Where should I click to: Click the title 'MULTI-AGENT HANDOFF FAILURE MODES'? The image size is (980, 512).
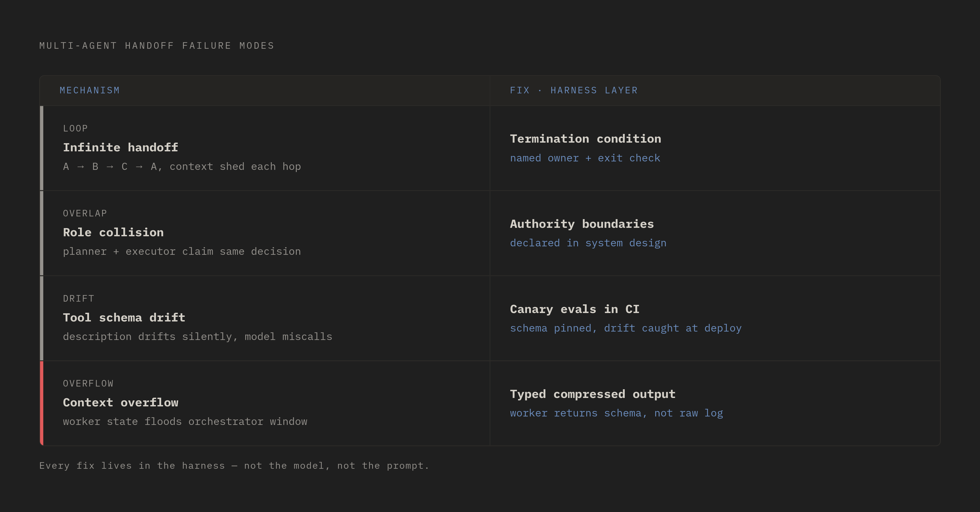pos(157,46)
